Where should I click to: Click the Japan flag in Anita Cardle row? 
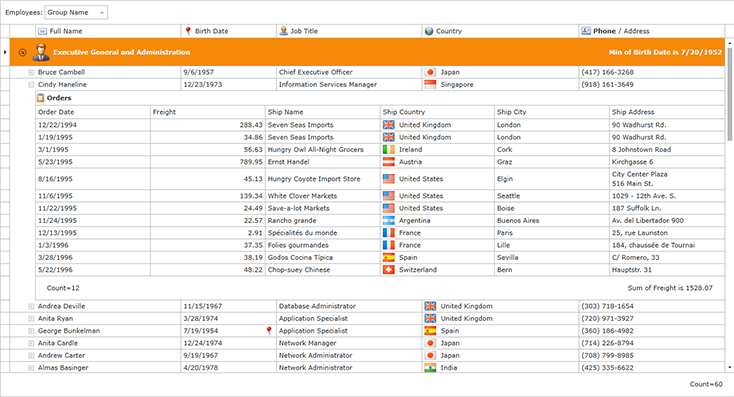pyautogui.click(x=430, y=343)
